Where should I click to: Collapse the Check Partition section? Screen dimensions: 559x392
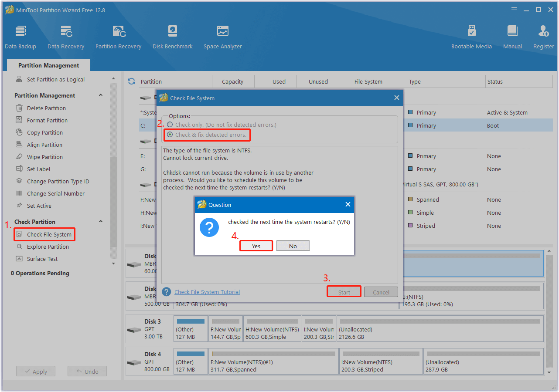101,222
